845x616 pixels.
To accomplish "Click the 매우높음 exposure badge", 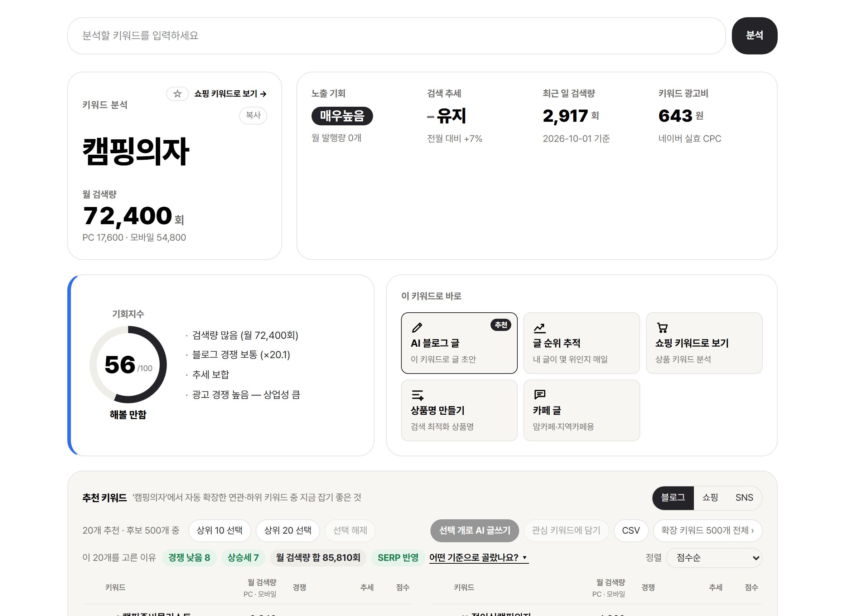I will coord(342,116).
